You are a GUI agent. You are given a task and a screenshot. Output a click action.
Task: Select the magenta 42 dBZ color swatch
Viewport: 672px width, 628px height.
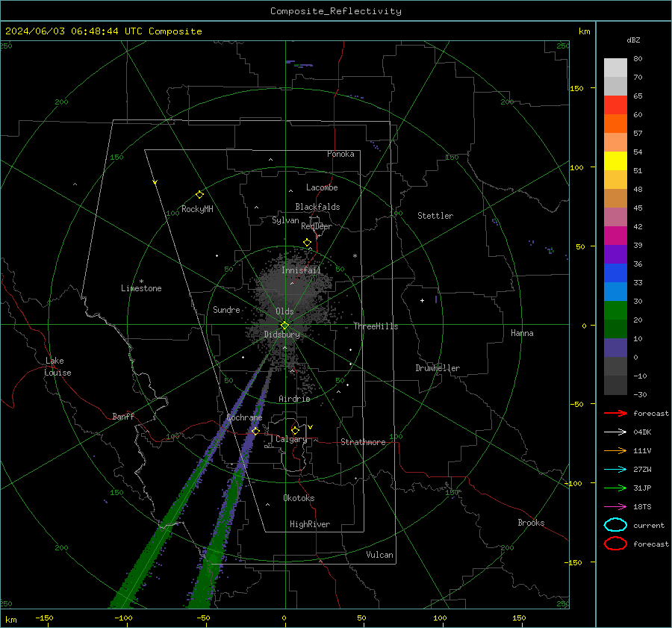pyautogui.click(x=615, y=235)
